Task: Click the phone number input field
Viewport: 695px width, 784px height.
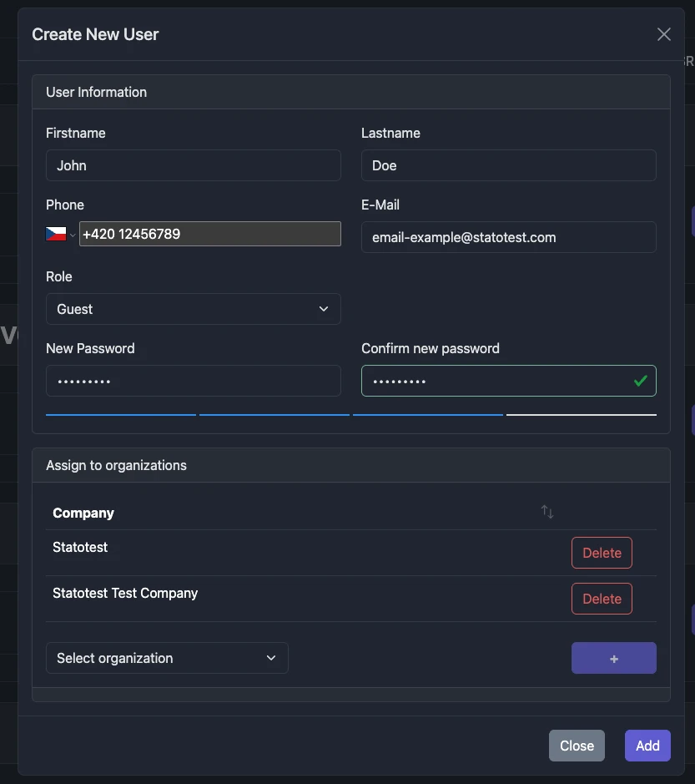Action: [209, 234]
